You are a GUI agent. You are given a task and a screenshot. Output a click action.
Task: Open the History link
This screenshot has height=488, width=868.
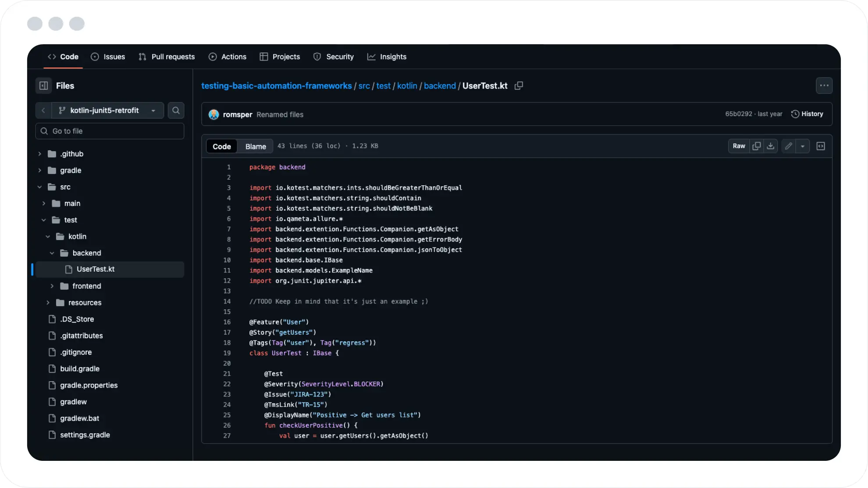tap(807, 114)
